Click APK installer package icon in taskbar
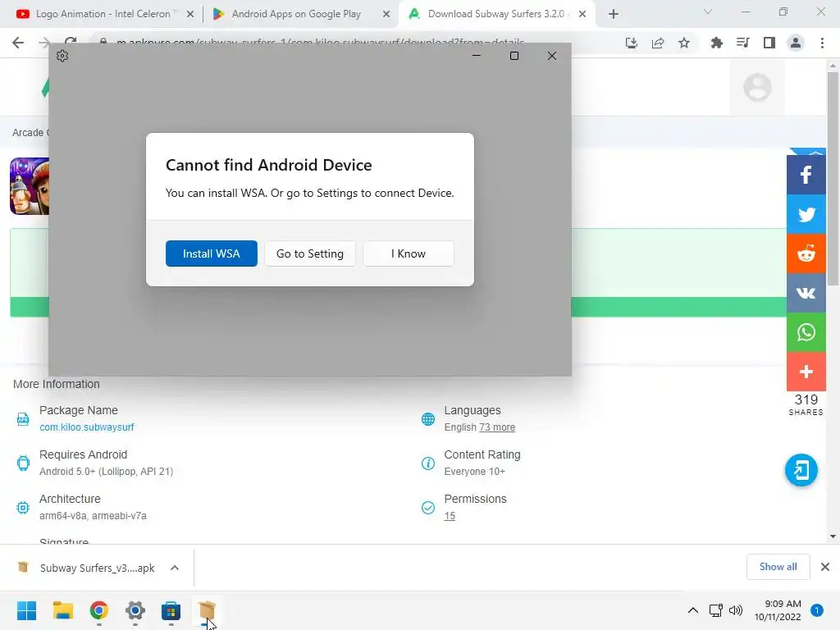This screenshot has width=840, height=630. (x=207, y=610)
